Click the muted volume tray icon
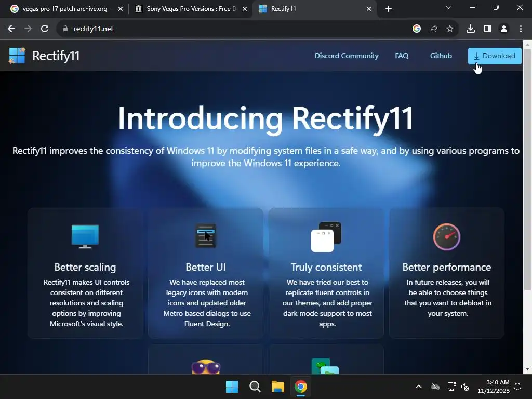This screenshot has height=399, width=532. coord(465,387)
